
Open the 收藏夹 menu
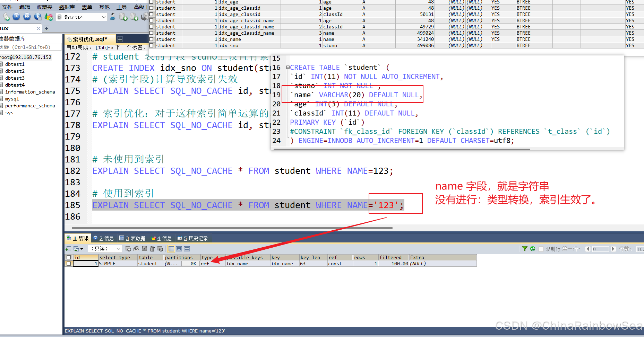[x=44, y=7]
